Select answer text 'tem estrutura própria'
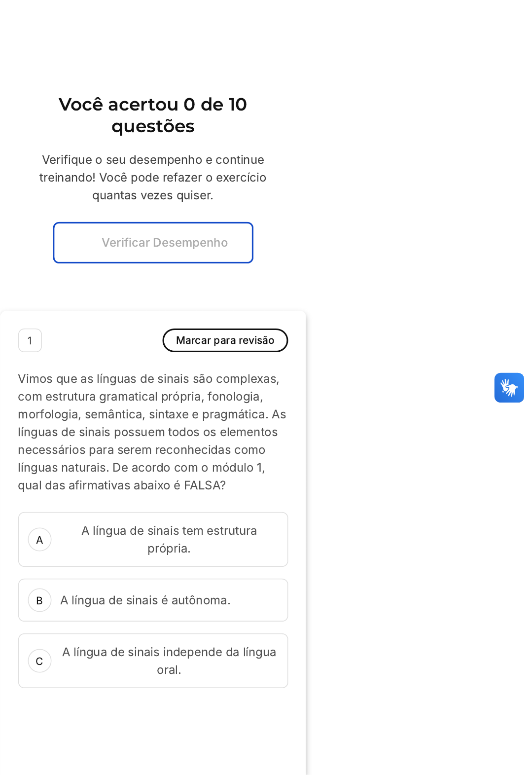The image size is (532, 775). 169,539
